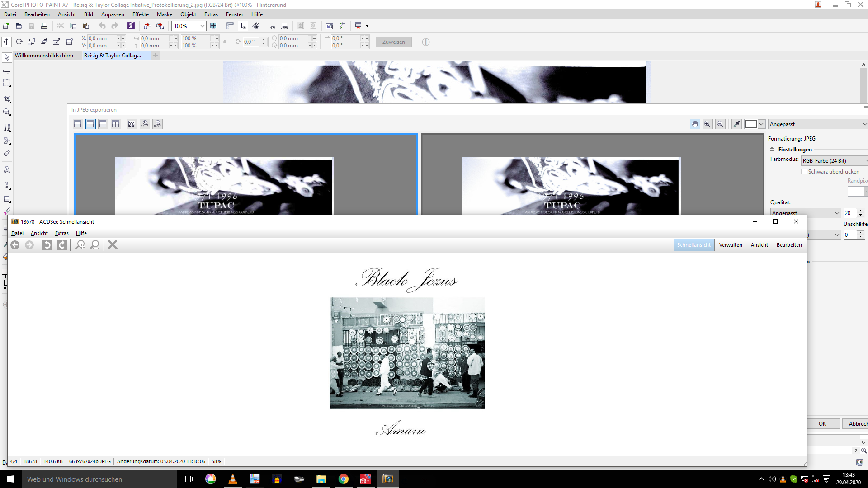Viewport: 868px width, 488px height.
Task: Click zoom out magnifier in export dialog
Action: click(720, 124)
